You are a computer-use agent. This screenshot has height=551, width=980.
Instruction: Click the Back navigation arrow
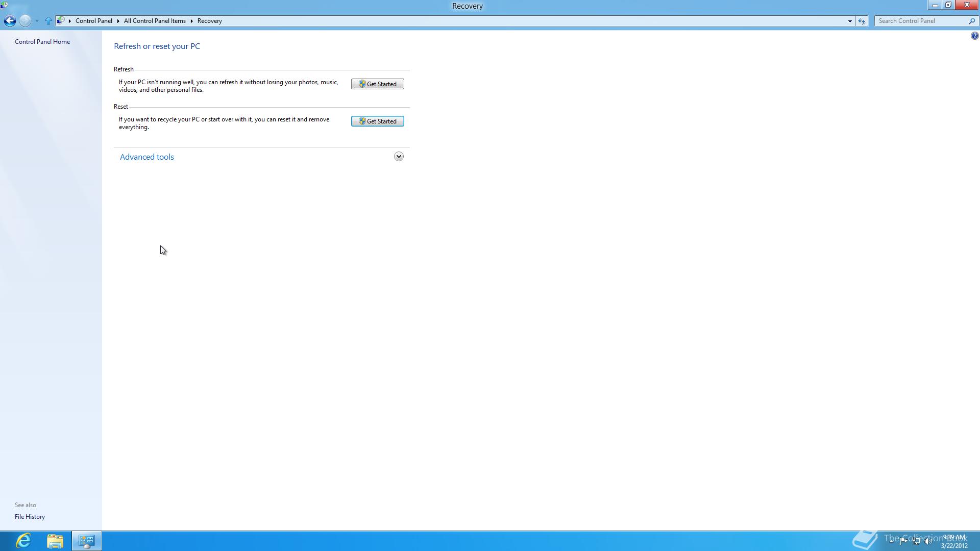click(x=9, y=21)
